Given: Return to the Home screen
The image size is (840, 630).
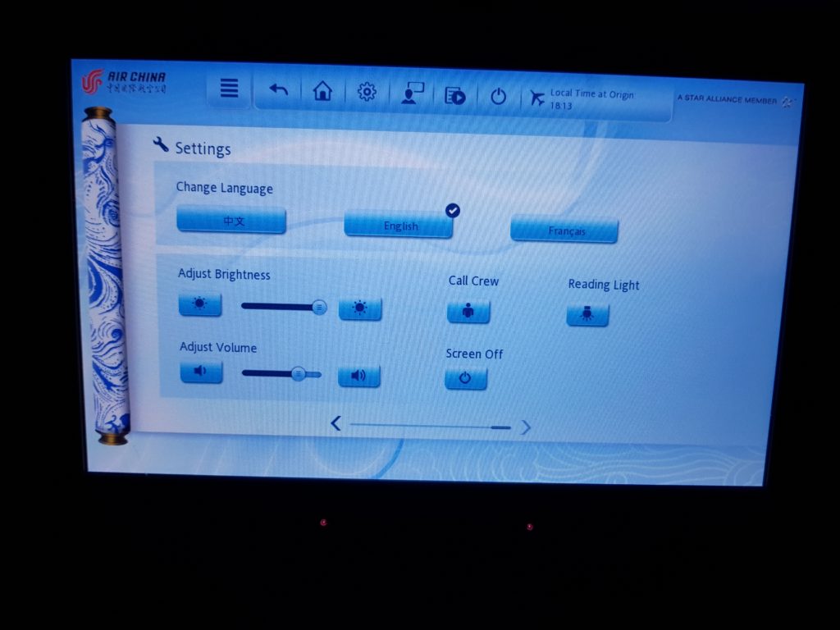Looking at the screenshot, I should point(322,93).
